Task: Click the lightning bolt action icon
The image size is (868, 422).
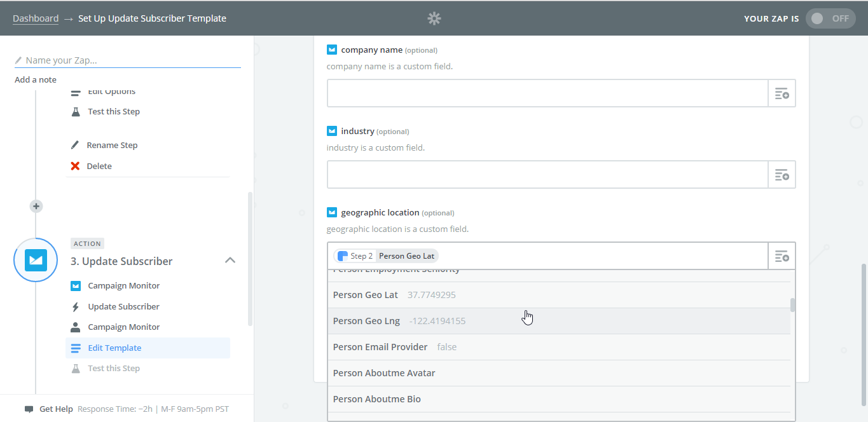Action: point(76,307)
